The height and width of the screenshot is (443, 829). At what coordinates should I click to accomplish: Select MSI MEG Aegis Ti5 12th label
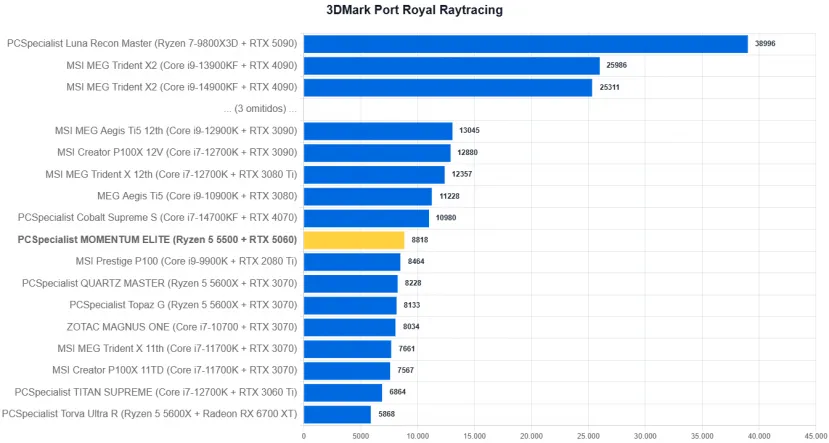pos(176,131)
